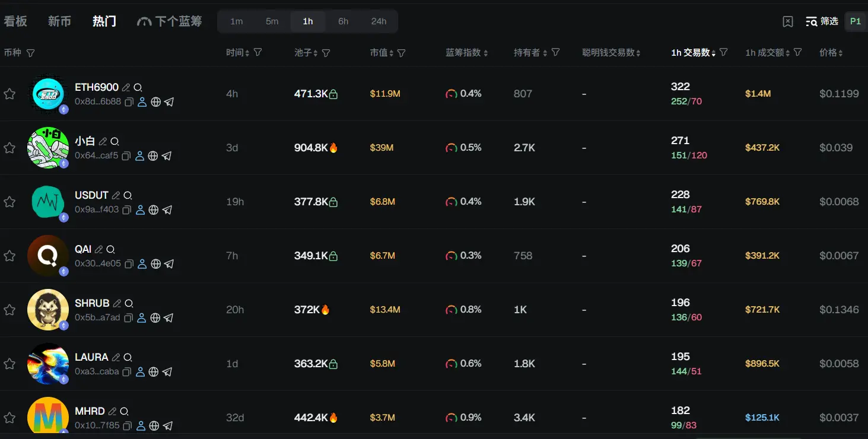
Task: Switch to the 新币 tab
Action: [x=59, y=21]
